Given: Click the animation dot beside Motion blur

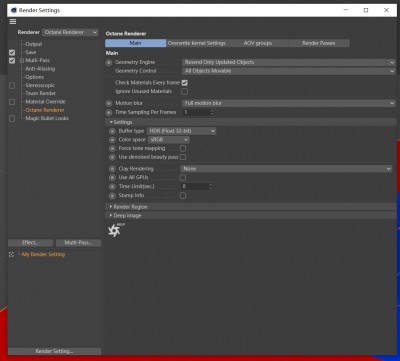Looking at the screenshot, I should [109, 103].
